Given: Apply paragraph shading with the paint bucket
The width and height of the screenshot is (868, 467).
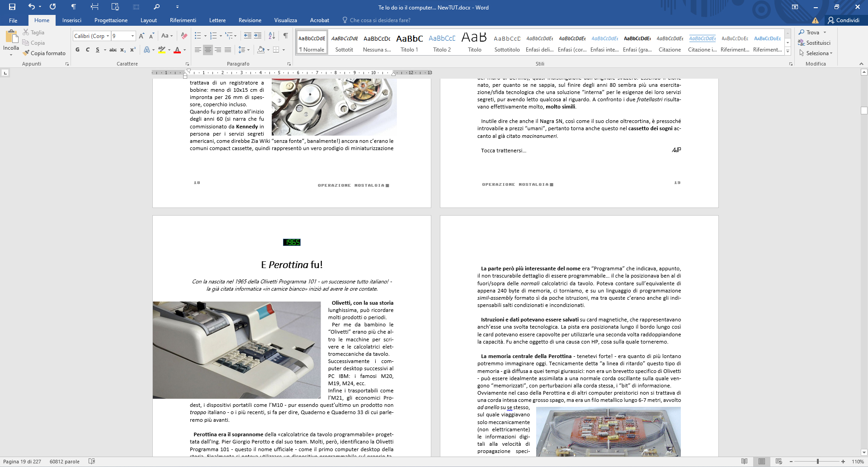Looking at the screenshot, I should tap(260, 50).
